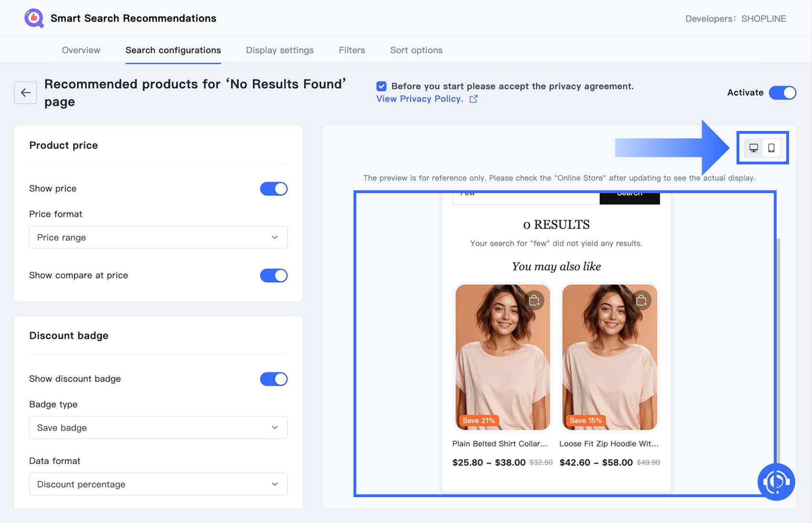Screen dimensions: 812x523
Task: Add Loose Fit Zip Hoodie to cart via bag icon
Action: pos(641,300)
